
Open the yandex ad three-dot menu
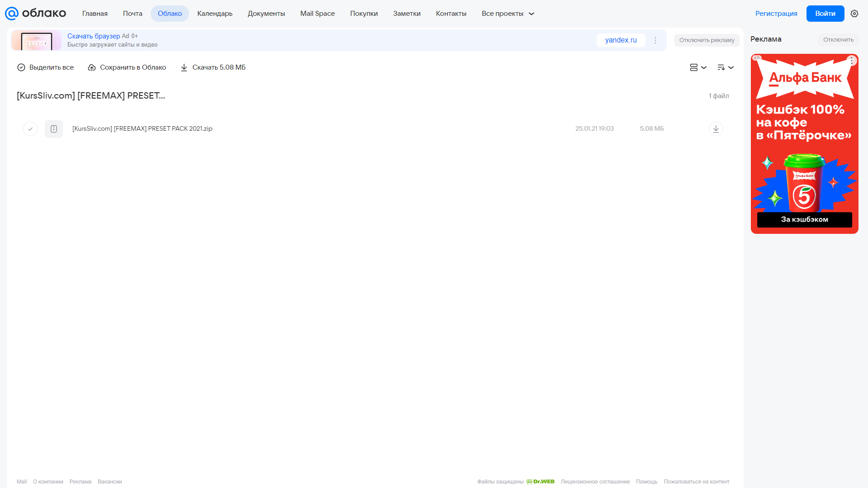(655, 40)
